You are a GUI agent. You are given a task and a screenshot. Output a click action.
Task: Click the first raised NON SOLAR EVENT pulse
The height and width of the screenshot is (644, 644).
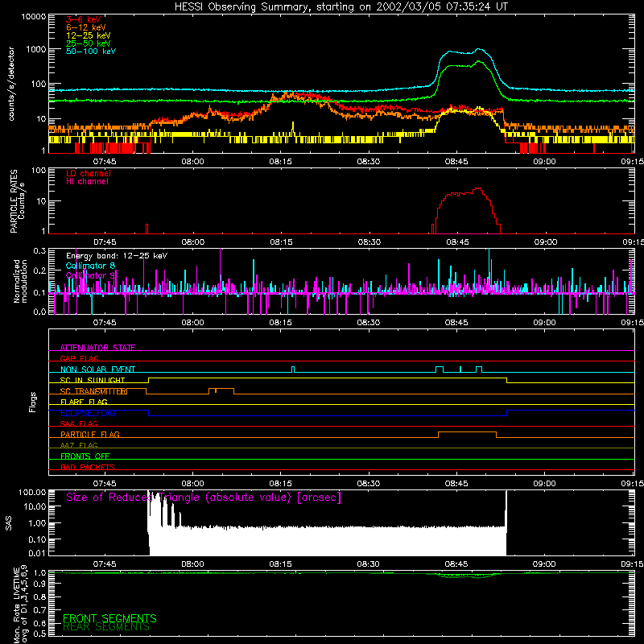(293, 369)
